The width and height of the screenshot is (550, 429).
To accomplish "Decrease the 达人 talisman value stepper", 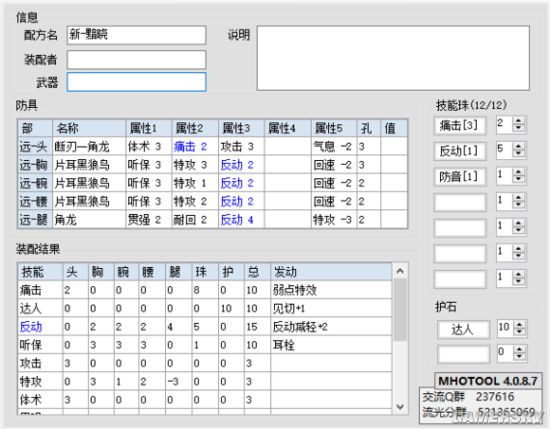I will (x=519, y=333).
